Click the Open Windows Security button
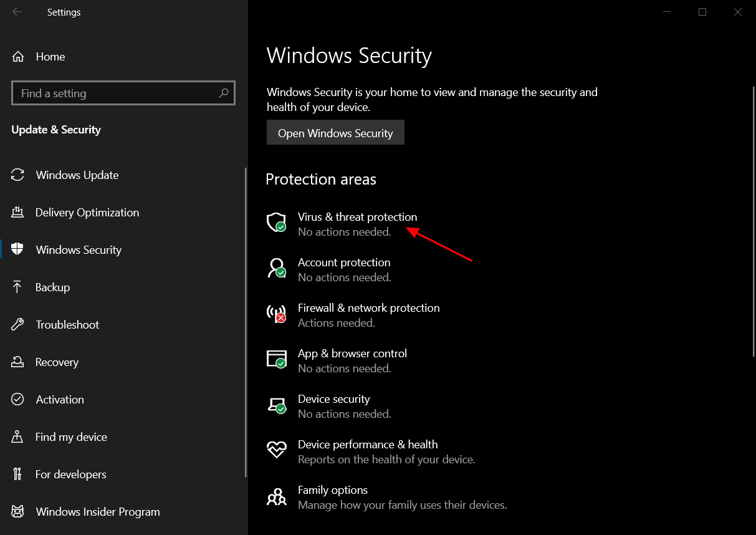 click(x=335, y=133)
